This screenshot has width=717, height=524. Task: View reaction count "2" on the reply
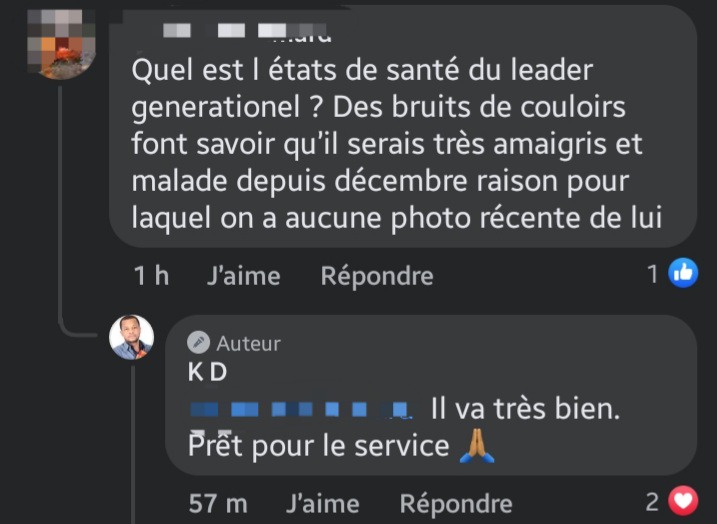click(x=653, y=502)
